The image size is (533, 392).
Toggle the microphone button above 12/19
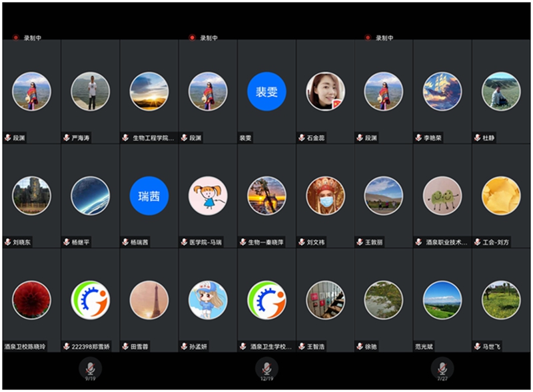click(266, 367)
